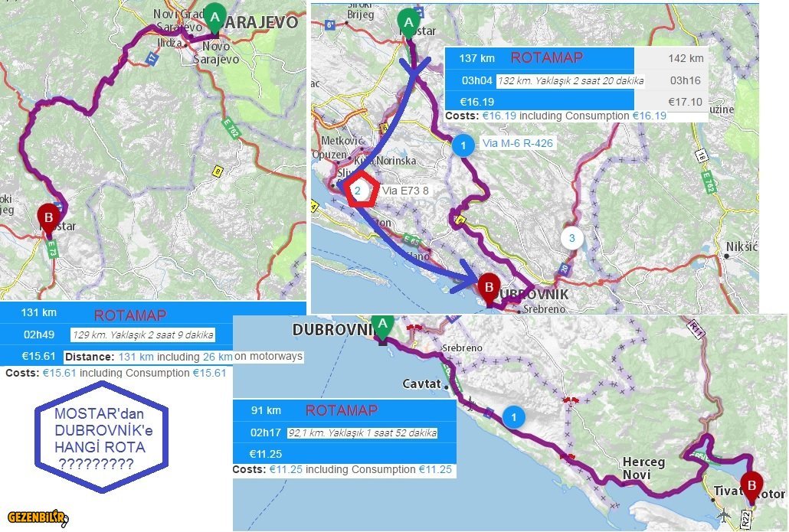Click route badge 1 on the Dubrovnik–Kotor map
The width and height of the screenshot is (789, 532).
(514, 417)
